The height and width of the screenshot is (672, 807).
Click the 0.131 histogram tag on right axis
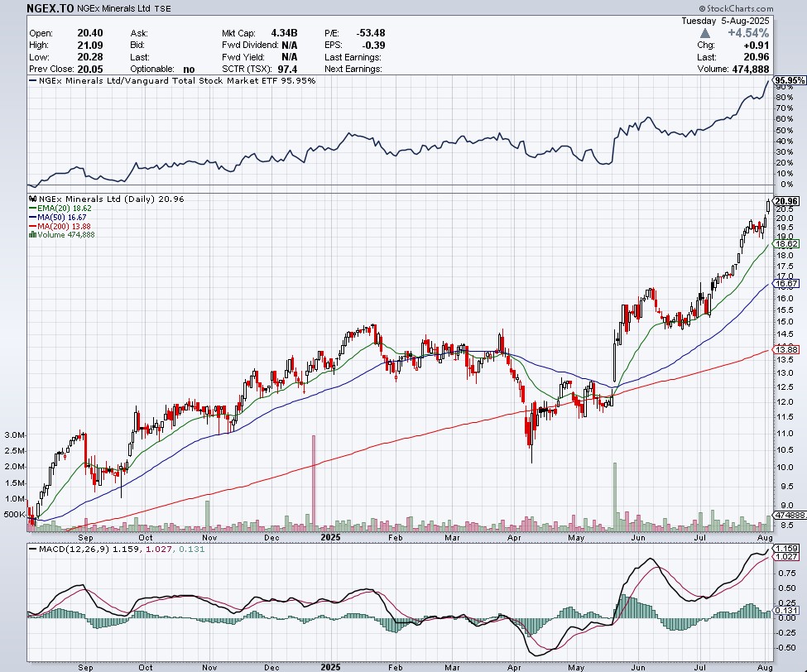coord(786,610)
